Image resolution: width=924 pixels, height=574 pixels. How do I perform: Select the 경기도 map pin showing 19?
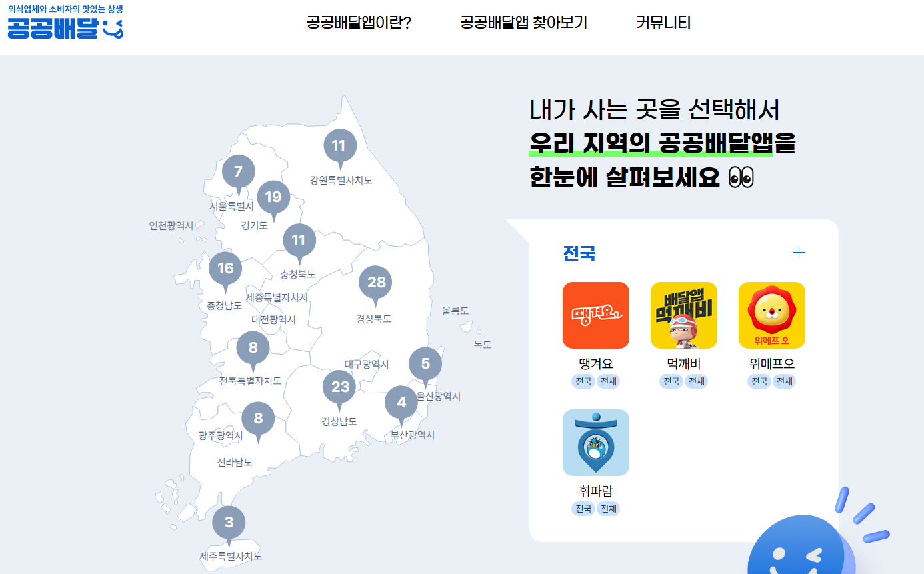click(273, 199)
